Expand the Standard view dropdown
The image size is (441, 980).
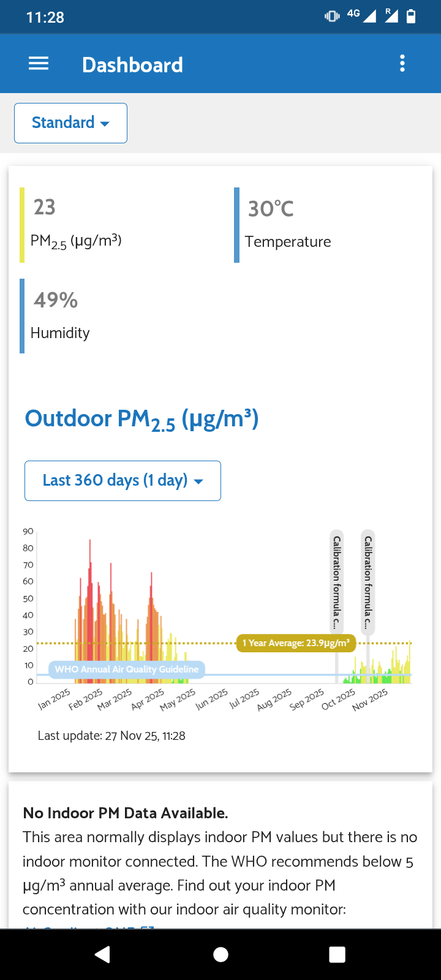(x=70, y=123)
